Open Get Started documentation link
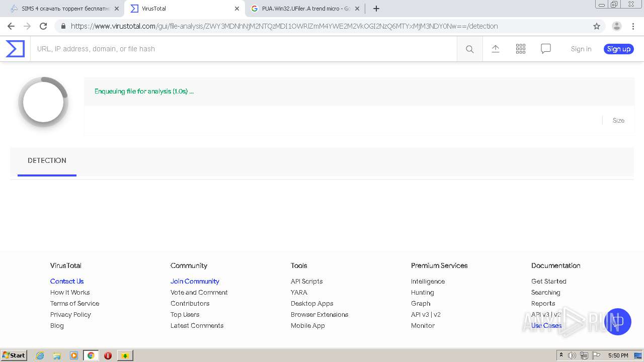644x362 pixels. point(548,282)
